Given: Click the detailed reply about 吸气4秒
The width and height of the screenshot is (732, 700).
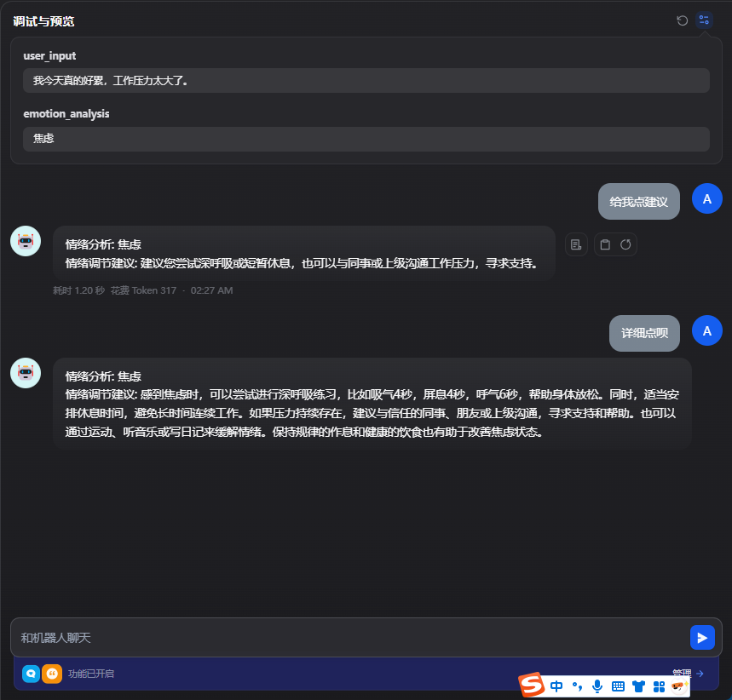Looking at the screenshot, I should coord(372,404).
